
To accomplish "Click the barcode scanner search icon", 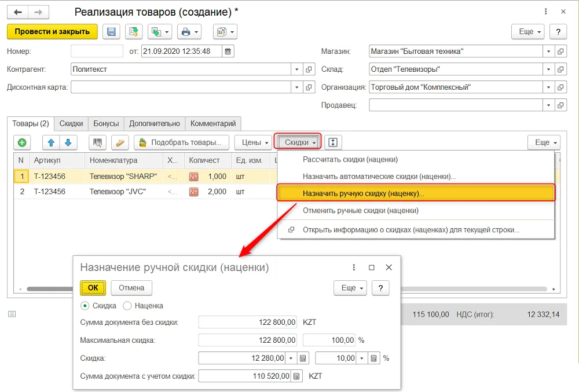I will point(97,142).
